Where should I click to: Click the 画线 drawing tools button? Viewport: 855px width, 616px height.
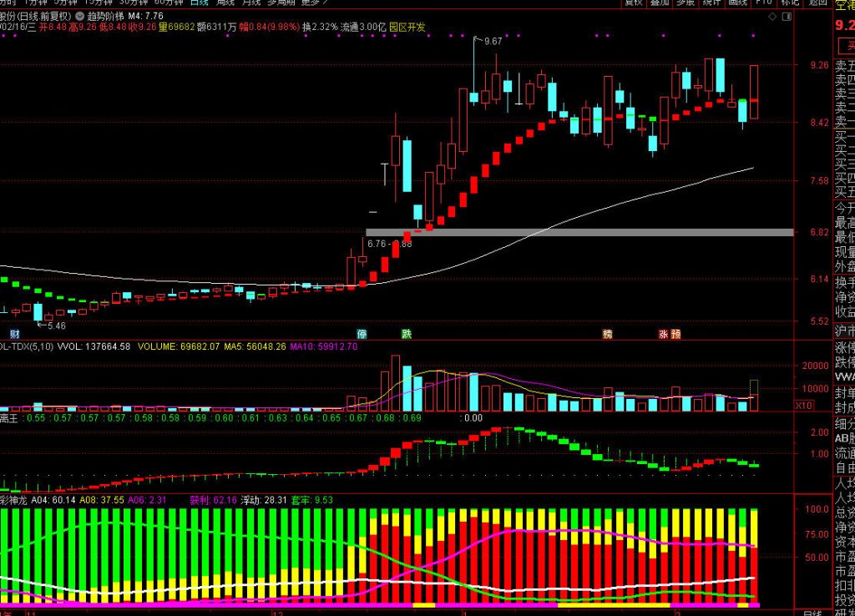click(737, 3)
